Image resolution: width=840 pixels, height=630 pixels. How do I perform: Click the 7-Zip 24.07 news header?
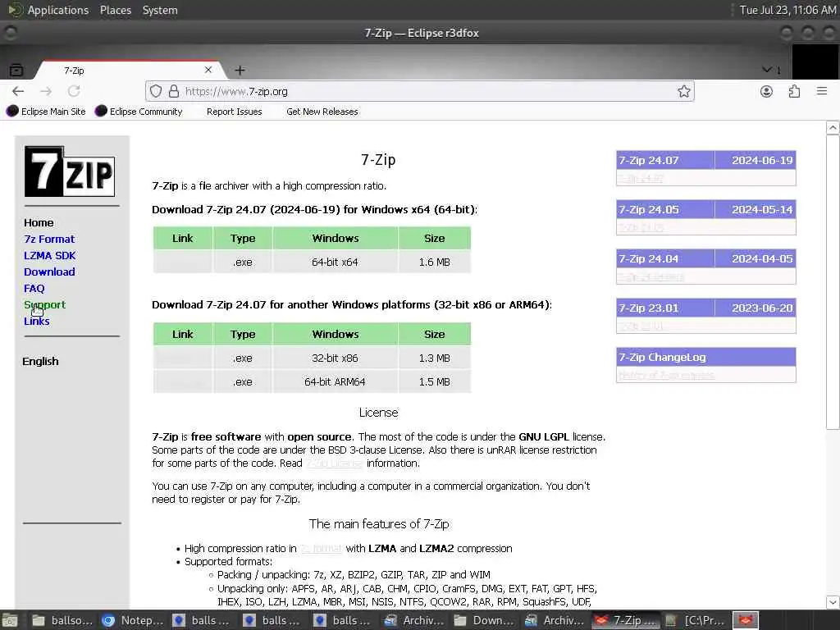click(x=706, y=160)
